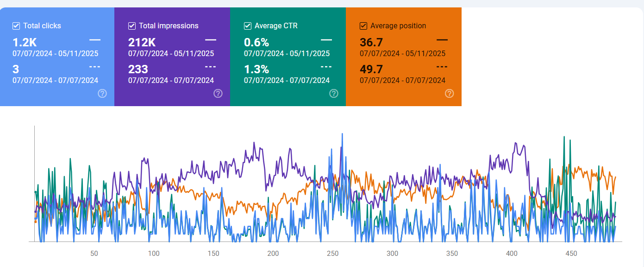This screenshot has width=644, height=267.
Task: Uncheck the Total impressions checkbox
Action: pyautogui.click(x=132, y=25)
